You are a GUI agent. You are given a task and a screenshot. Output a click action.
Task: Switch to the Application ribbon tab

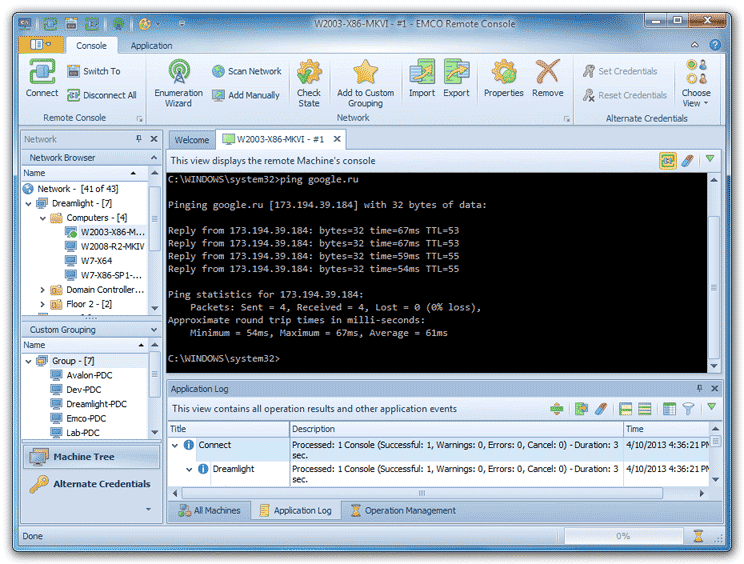click(151, 45)
